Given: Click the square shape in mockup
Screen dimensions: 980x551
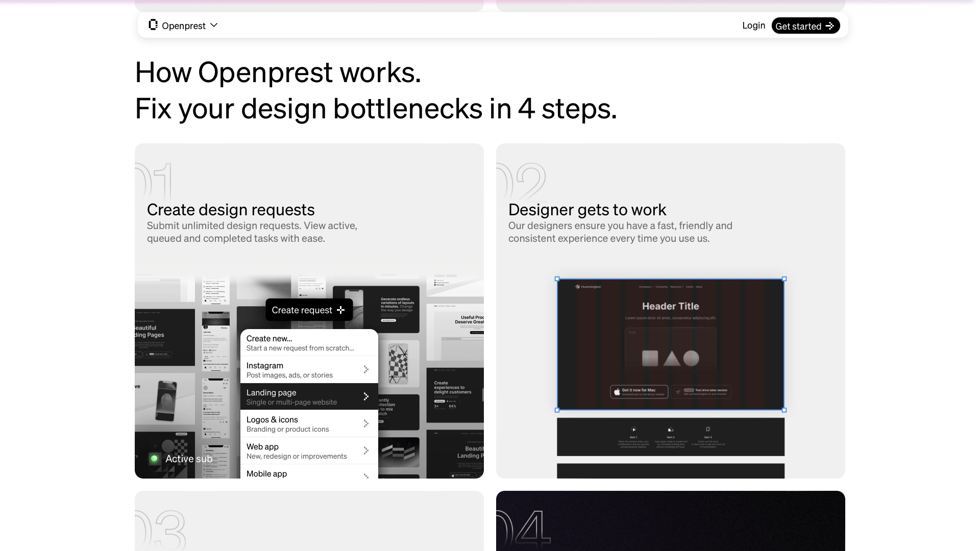Looking at the screenshot, I should point(650,358).
